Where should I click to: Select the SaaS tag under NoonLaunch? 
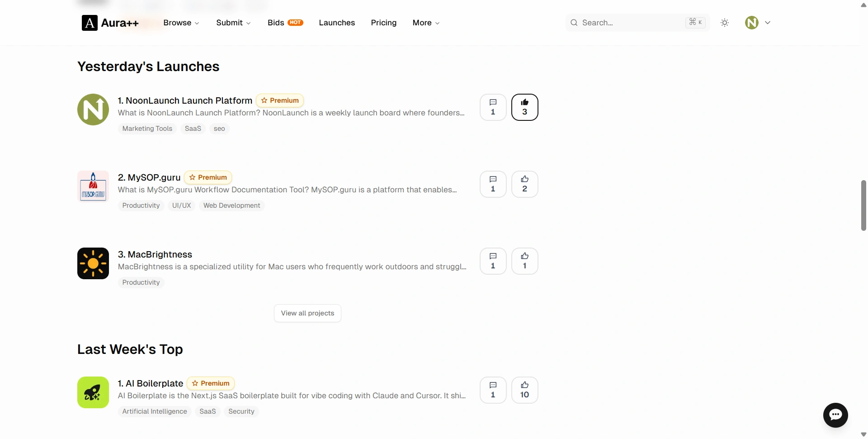pos(193,129)
